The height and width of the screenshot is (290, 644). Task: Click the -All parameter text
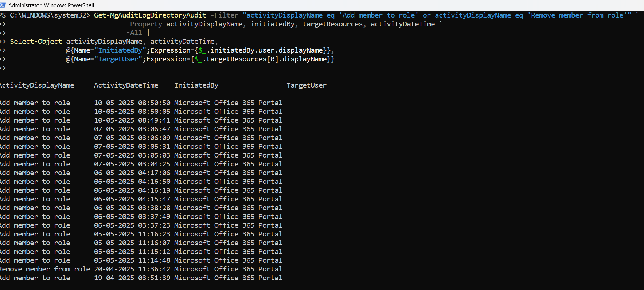click(x=134, y=33)
